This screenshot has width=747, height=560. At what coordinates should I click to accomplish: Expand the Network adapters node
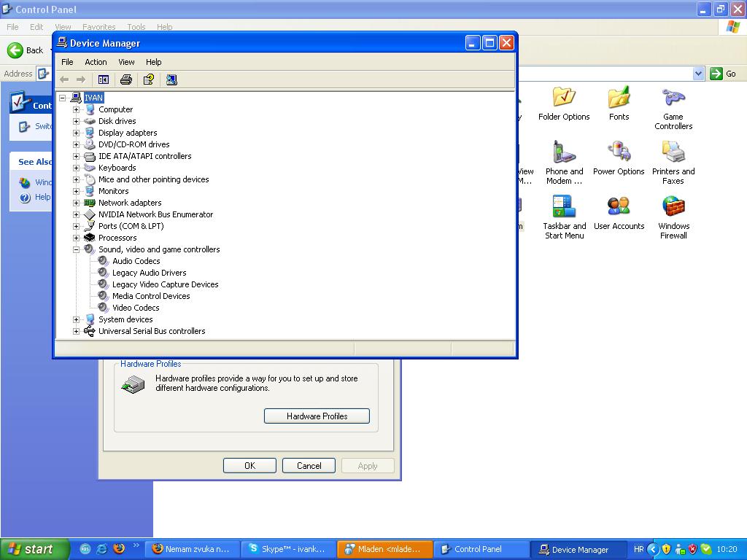pos(76,203)
